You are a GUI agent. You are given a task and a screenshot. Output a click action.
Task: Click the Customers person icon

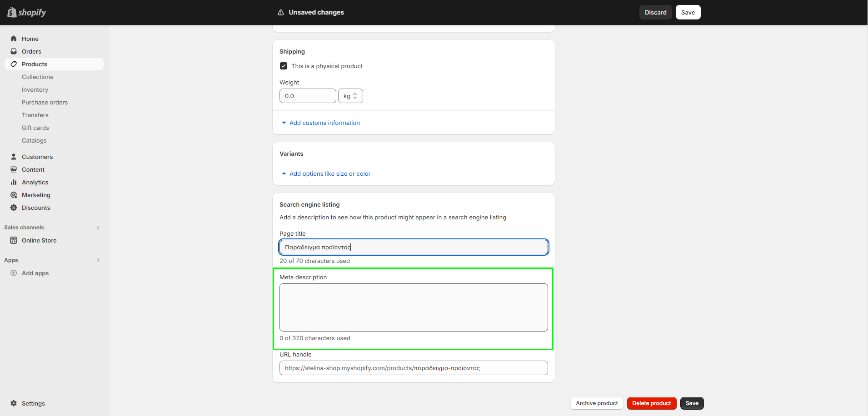coord(14,157)
